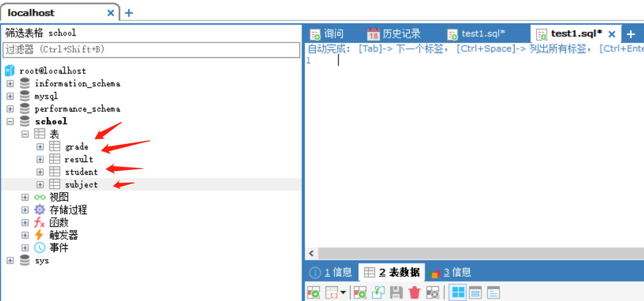Switch to text view mode

click(493, 293)
